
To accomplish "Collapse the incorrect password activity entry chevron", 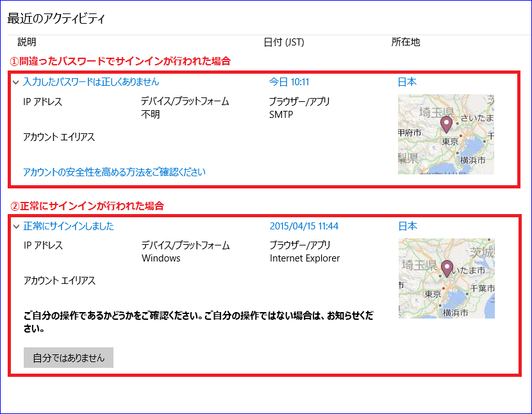I will [15, 82].
